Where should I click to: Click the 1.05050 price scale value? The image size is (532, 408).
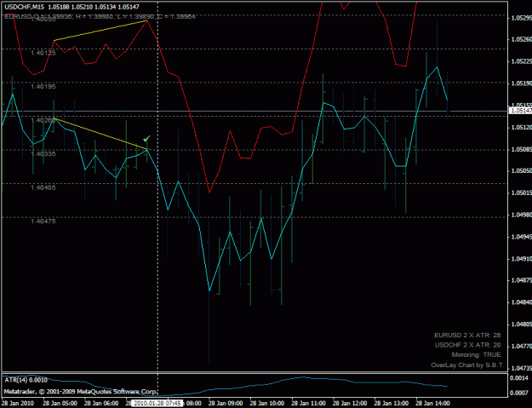[x=521, y=171]
